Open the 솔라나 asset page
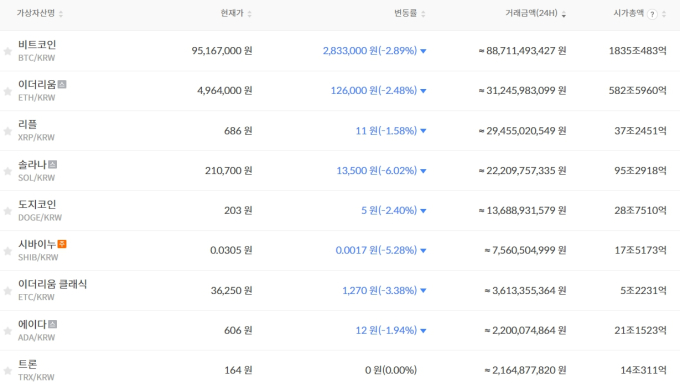The width and height of the screenshot is (680, 388). 32,165
